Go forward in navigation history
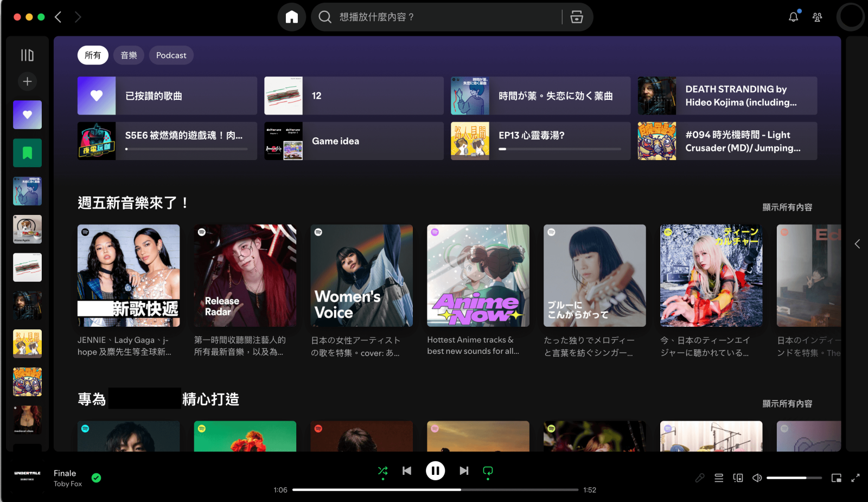868x502 pixels. (78, 17)
